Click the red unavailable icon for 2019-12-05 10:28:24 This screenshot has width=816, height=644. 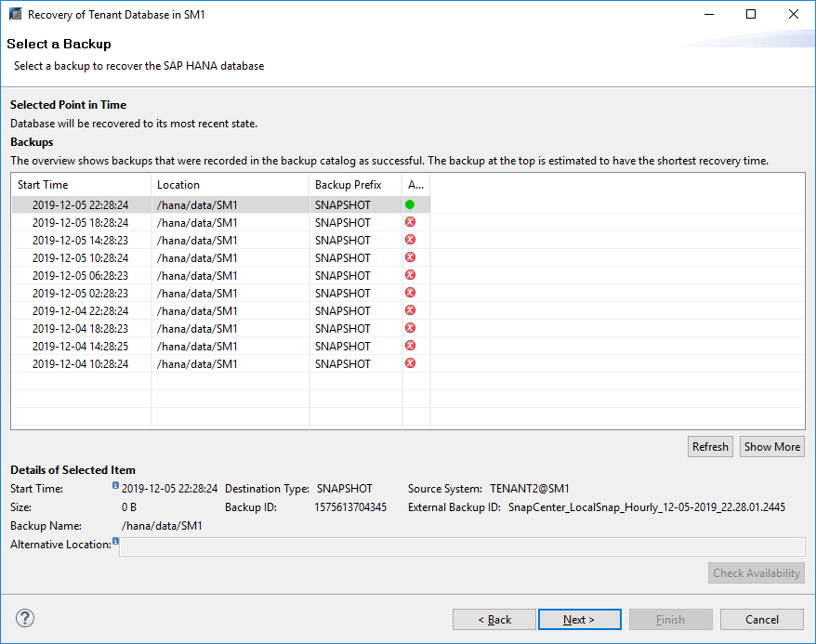(x=410, y=257)
